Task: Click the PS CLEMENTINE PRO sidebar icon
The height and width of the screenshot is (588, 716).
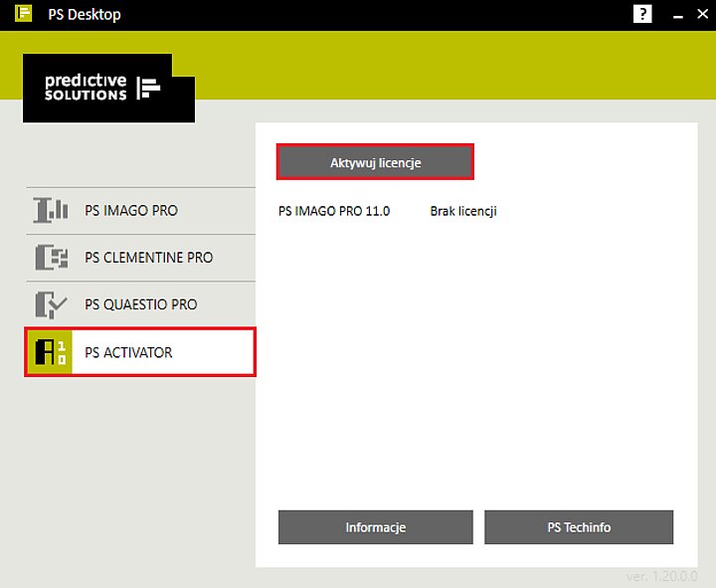Action: (52, 258)
